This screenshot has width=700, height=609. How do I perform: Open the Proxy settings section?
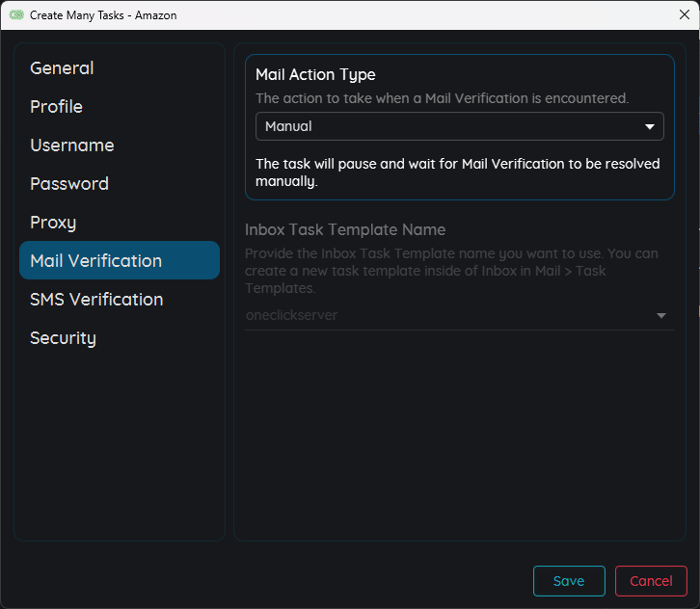(x=53, y=223)
